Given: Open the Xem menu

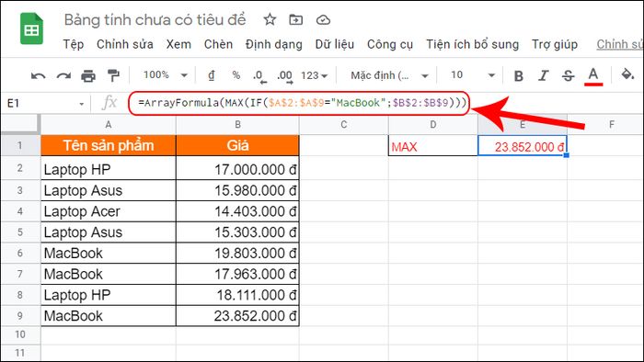Looking at the screenshot, I should click(178, 44).
